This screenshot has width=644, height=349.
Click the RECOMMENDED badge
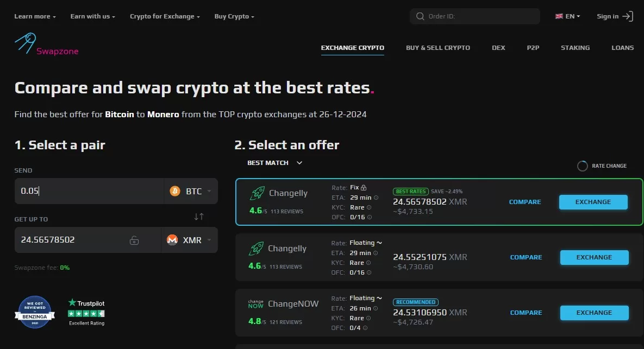[x=416, y=302]
